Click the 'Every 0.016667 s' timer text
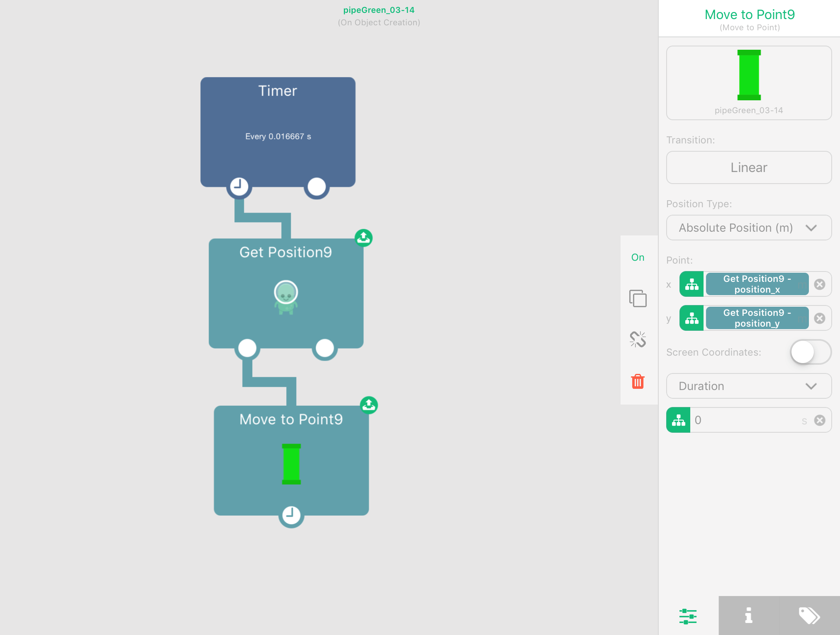The width and height of the screenshot is (840, 635). point(278,136)
